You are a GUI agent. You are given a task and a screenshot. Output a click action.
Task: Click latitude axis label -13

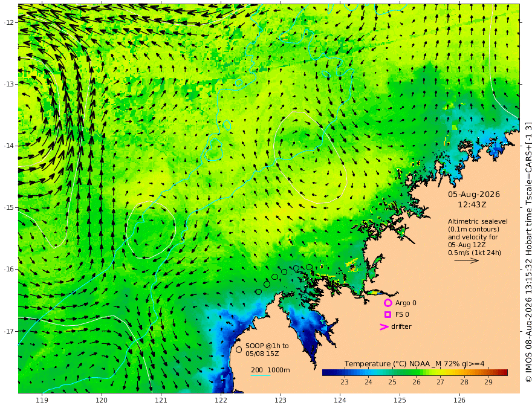tap(9, 84)
